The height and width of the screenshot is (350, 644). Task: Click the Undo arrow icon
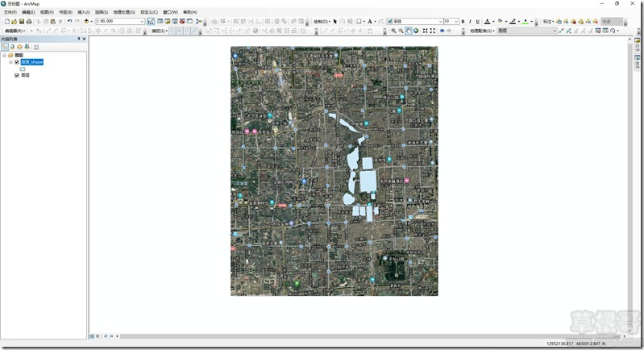point(69,21)
